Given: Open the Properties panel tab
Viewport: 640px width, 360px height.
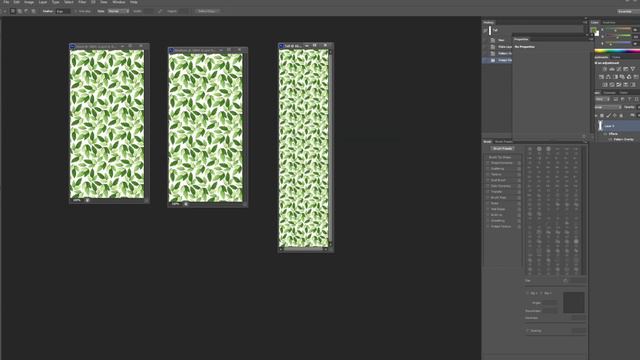Looking at the screenshot, I should [521, 39].
